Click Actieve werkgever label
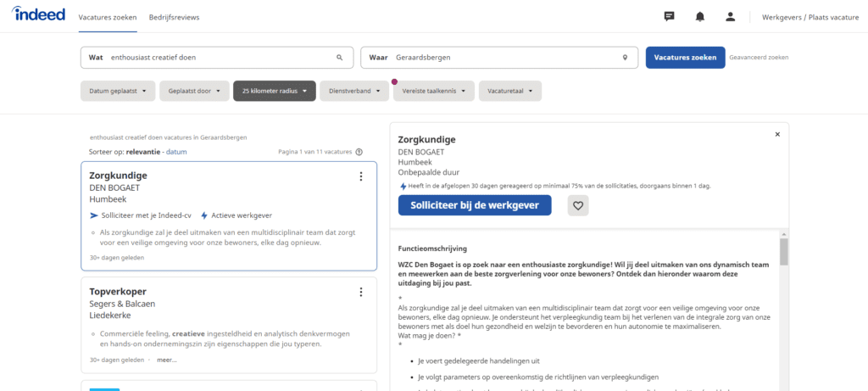Viewport: 868px width, 391px height. pos(242,215)
